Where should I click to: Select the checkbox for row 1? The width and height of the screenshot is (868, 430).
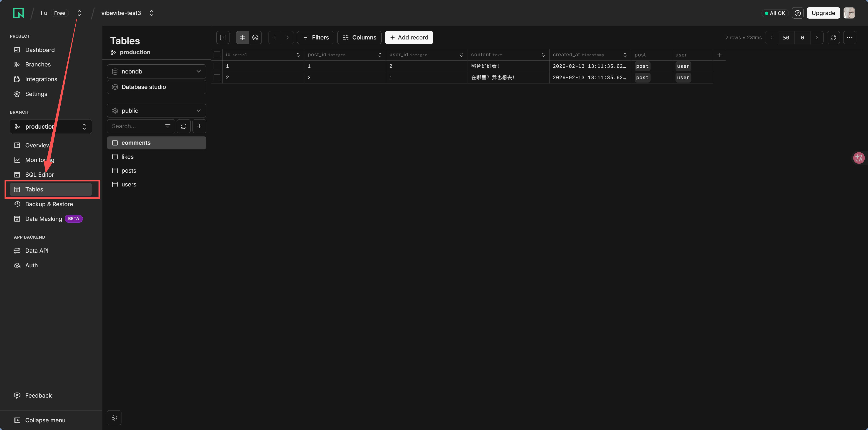click(x=217, y=66)
